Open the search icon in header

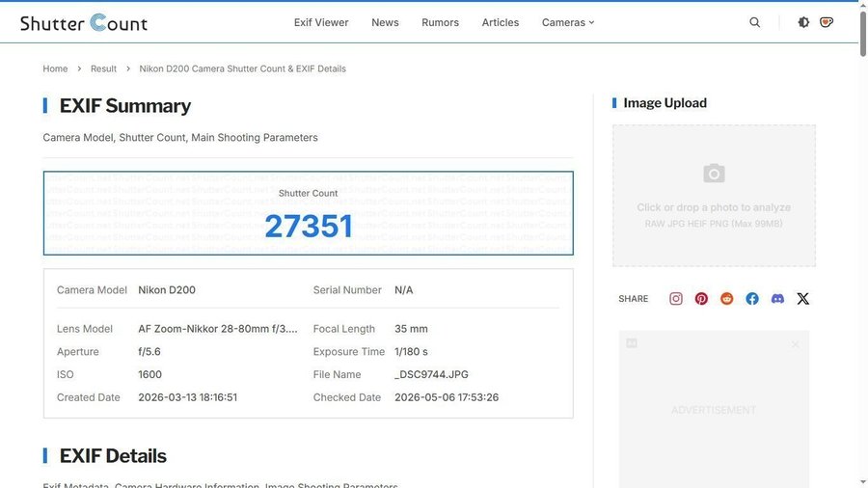[x=754, y=22]
